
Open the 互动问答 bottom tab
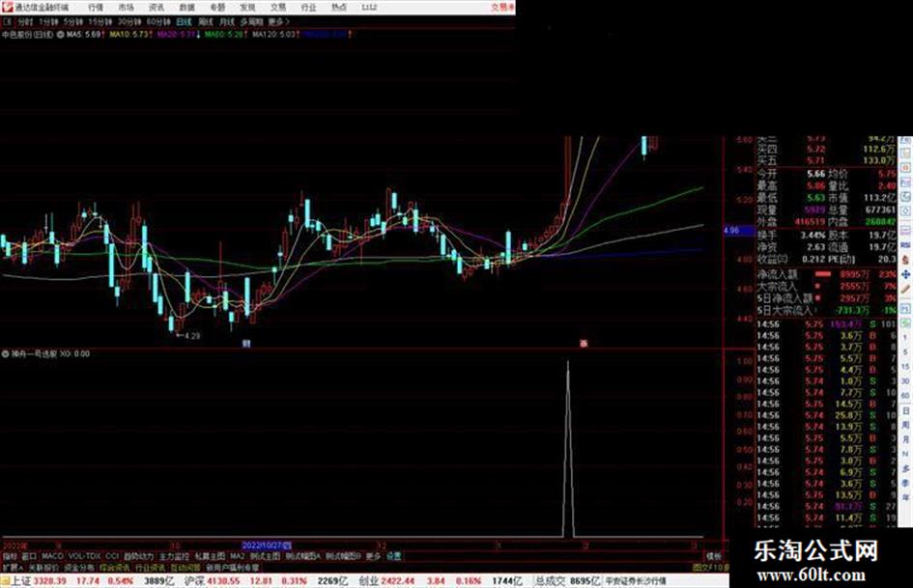pyautogui.click(x=185, y=568)
